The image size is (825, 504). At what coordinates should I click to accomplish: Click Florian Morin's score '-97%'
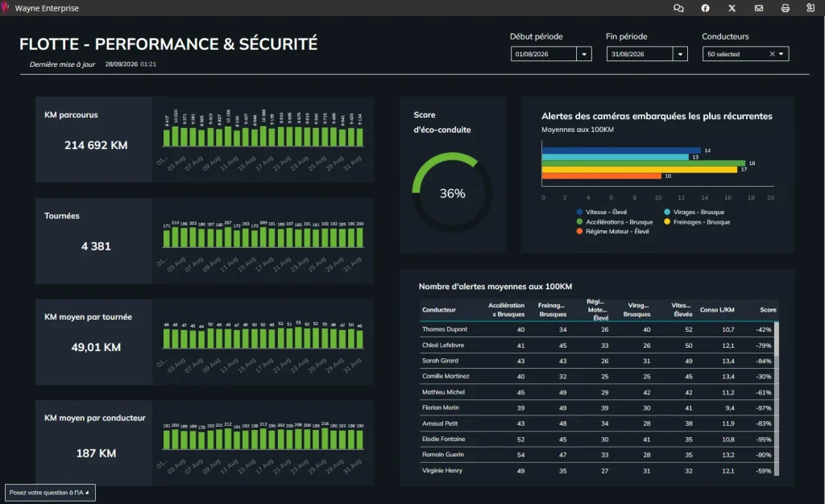(764, 408)
